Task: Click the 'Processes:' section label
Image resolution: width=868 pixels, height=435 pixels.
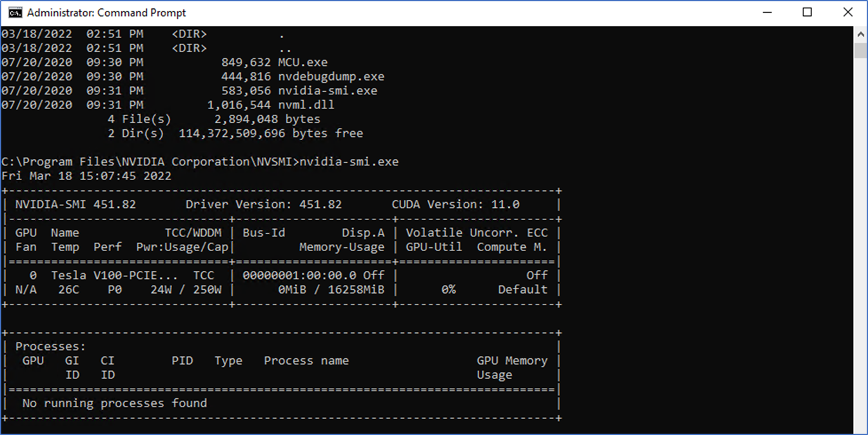Action: (x=50, y=347)
